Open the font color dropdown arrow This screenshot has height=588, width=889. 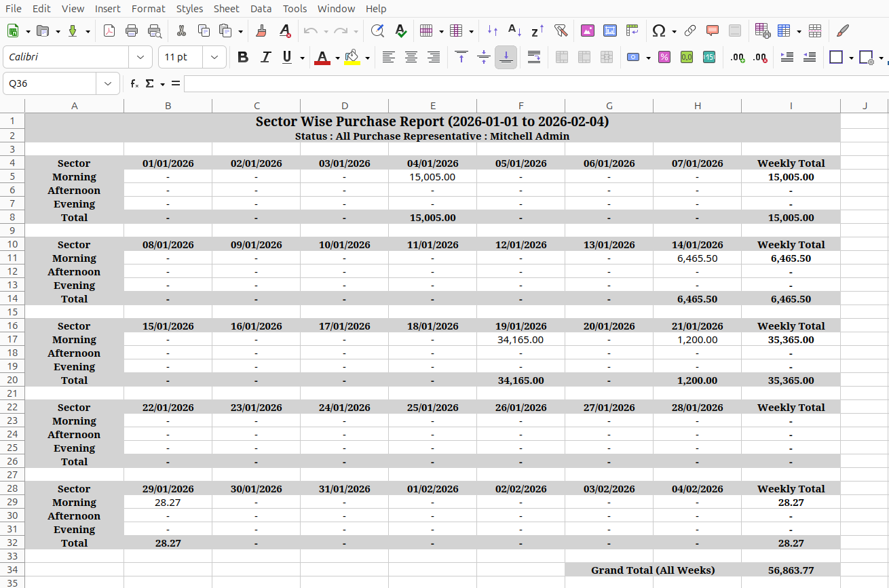337,58
